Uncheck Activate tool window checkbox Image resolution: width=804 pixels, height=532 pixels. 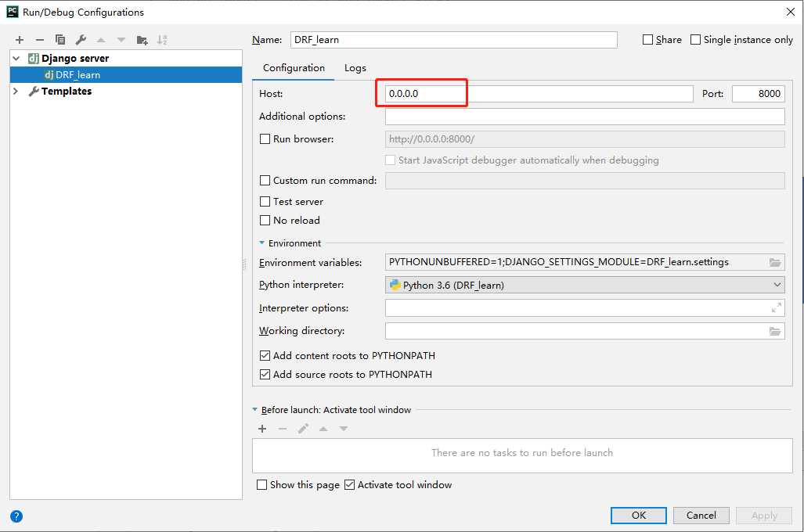coord(349,485)
